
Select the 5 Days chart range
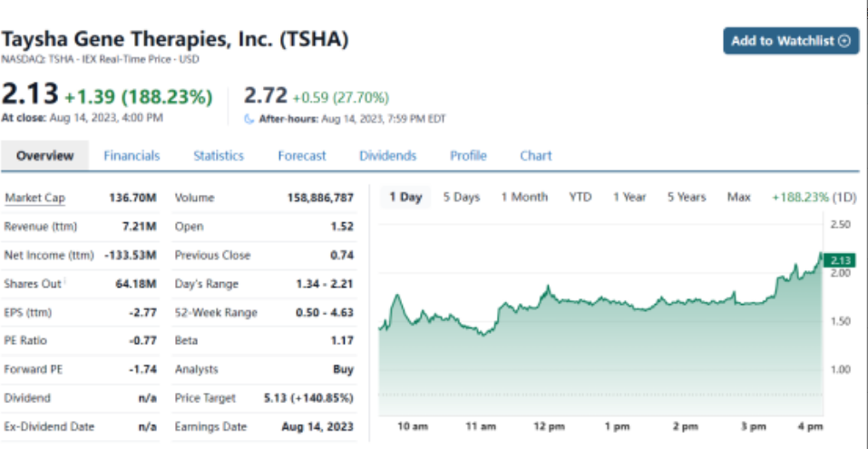point(462,198)
